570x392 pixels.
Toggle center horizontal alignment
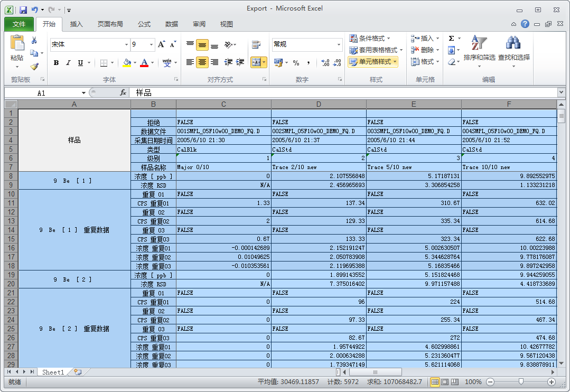coord(202,62)
